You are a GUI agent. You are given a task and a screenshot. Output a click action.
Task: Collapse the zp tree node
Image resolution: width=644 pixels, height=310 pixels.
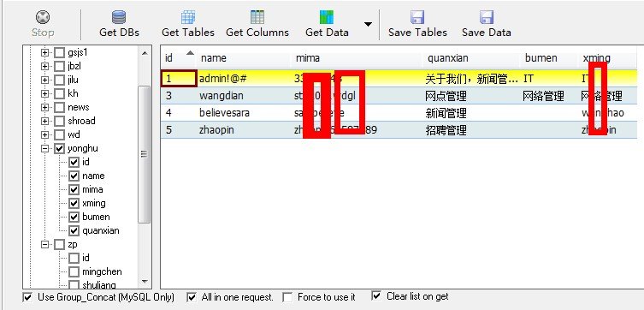click(45, 245)
